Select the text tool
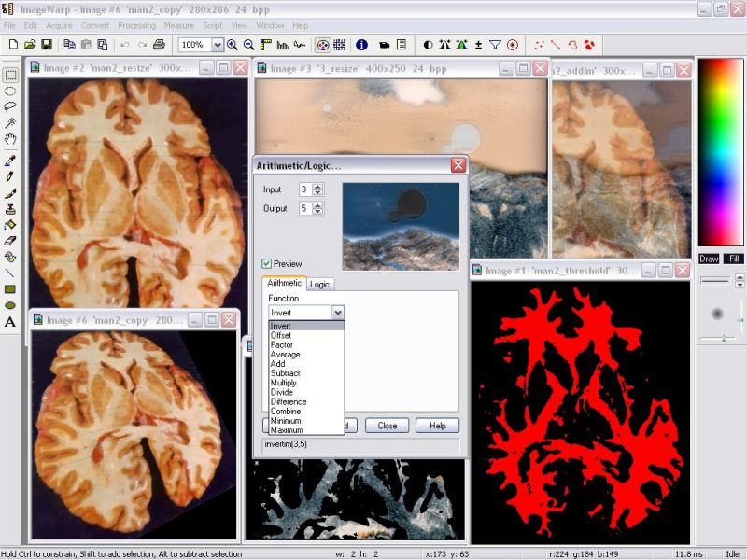747x560 pixels. point(10,322)
